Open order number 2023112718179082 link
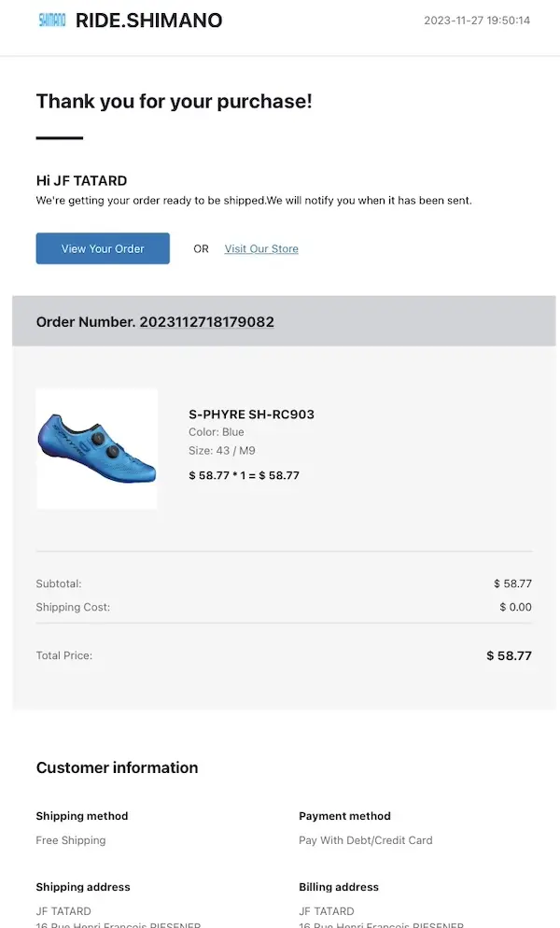The height and width of the screenshot is (928, 560). click(206, 322)
